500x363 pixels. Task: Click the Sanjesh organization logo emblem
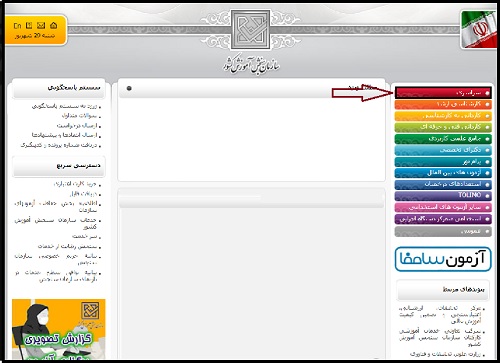pos(251,30)
